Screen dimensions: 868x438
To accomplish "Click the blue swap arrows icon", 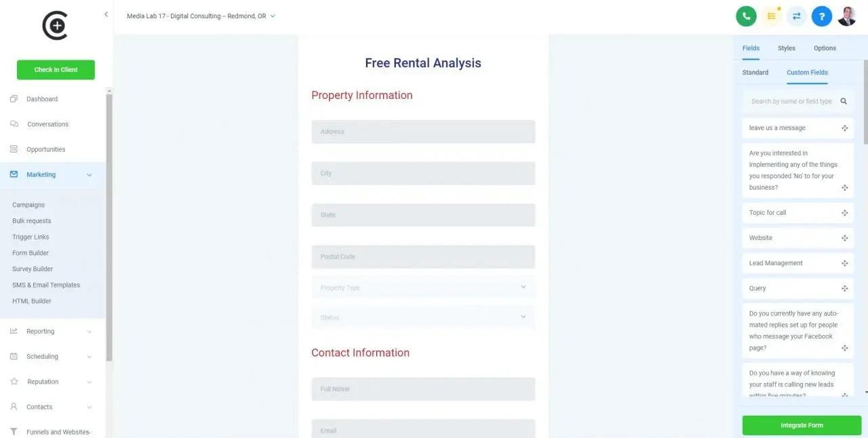I will pos(796,16).
